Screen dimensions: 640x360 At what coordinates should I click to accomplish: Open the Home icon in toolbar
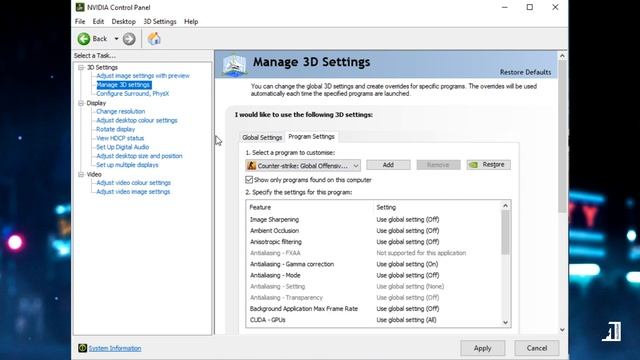(154, 39)
